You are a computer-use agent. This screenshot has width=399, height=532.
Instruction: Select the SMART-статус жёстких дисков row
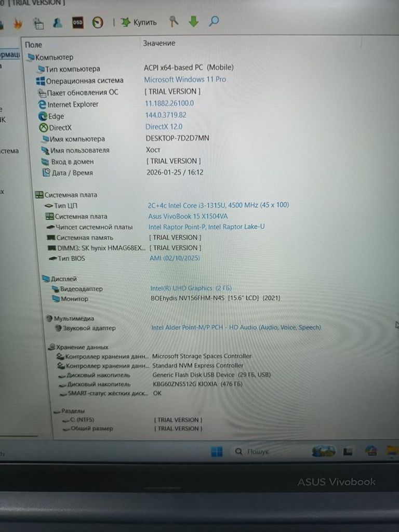[103, 393]
